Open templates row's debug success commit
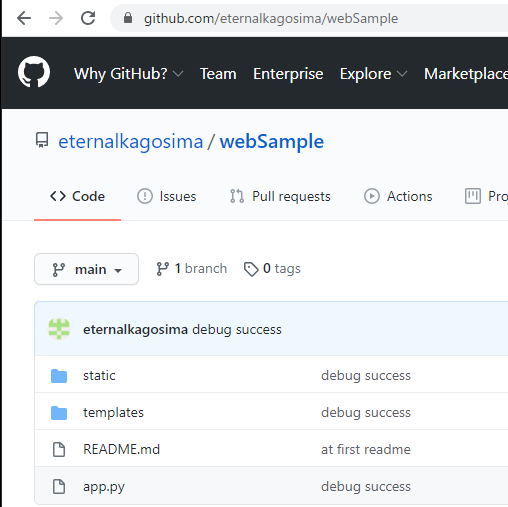This screenshot has width=508, height=507. [x=366, y=413]
